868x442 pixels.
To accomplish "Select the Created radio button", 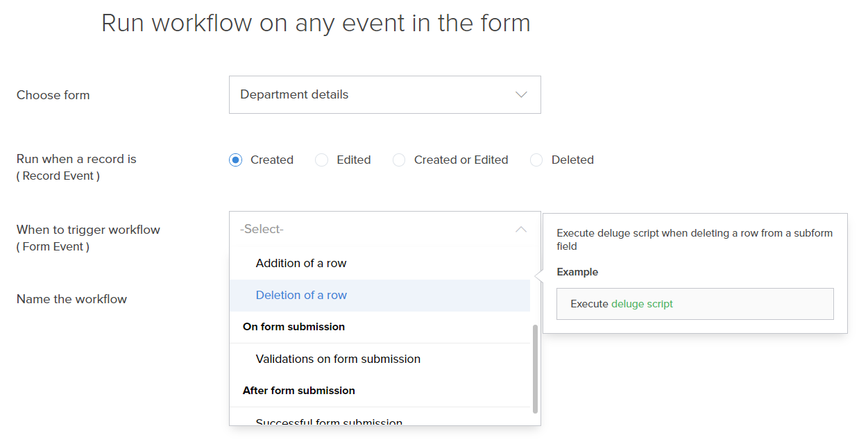I will [x=236, y=160].
